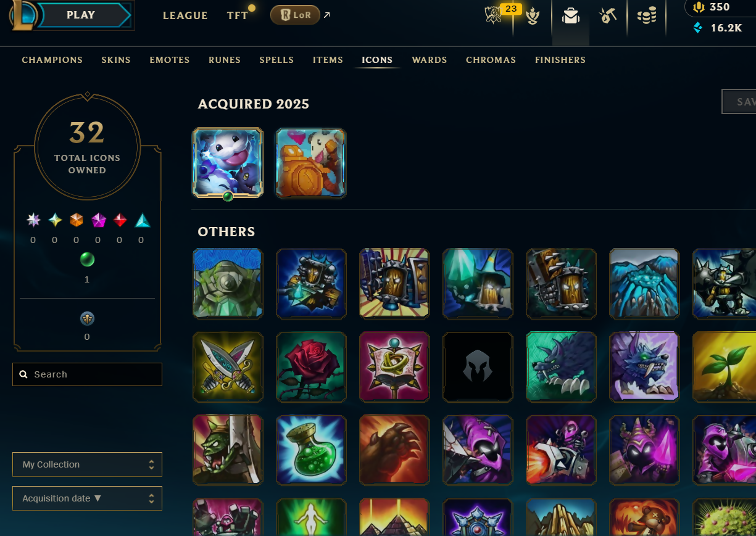Screen dimensions: 756x536
Task: Go to the Emotes tab
Action: (170, 60)
